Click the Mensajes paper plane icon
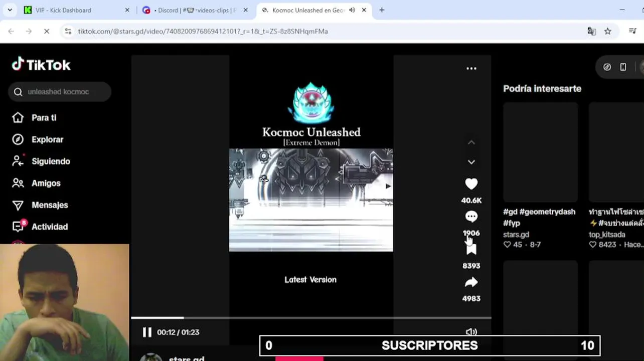The height and width of the screenshot is (361, 644). click(x=18, y=205)
